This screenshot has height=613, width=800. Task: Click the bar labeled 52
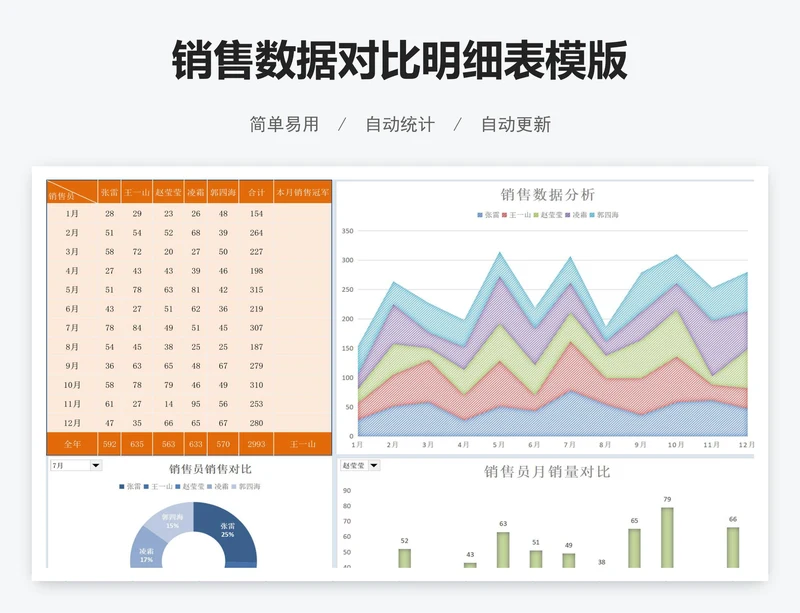405,558
